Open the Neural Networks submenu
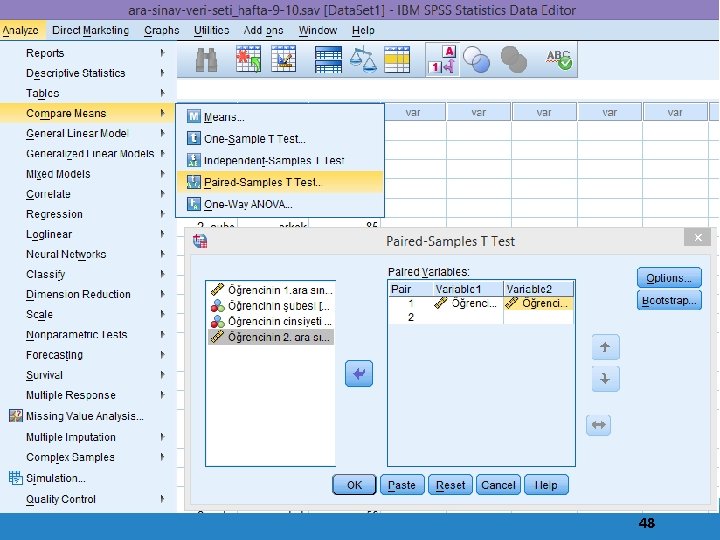720x540 pixels. (x=89, y=254)
